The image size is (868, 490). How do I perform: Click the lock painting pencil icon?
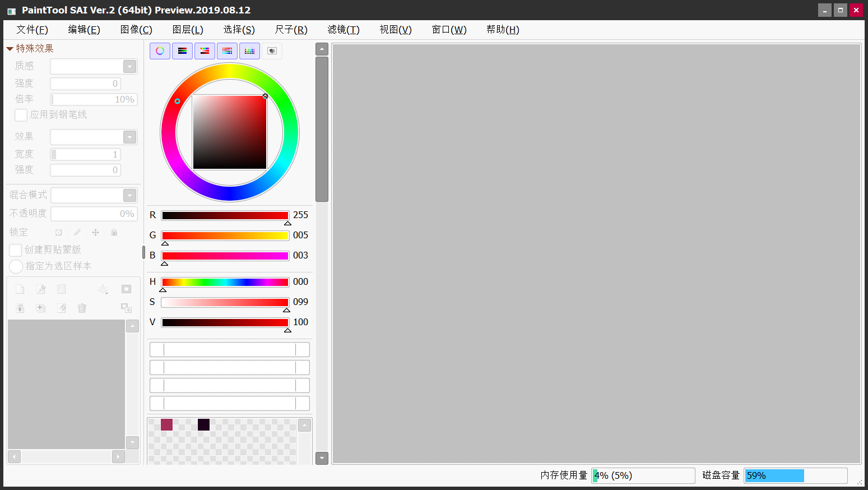point(77,232)
